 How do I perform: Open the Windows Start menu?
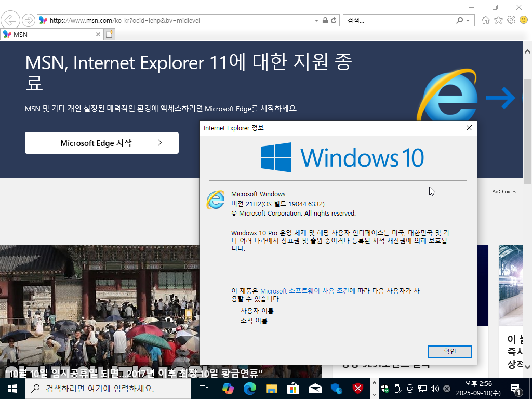(x=12, y=389)
